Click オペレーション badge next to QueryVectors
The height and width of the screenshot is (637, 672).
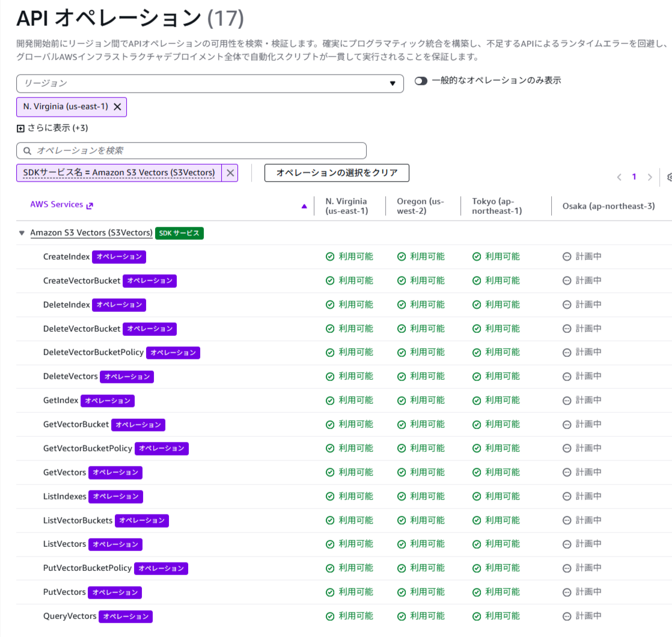(126, 617)
